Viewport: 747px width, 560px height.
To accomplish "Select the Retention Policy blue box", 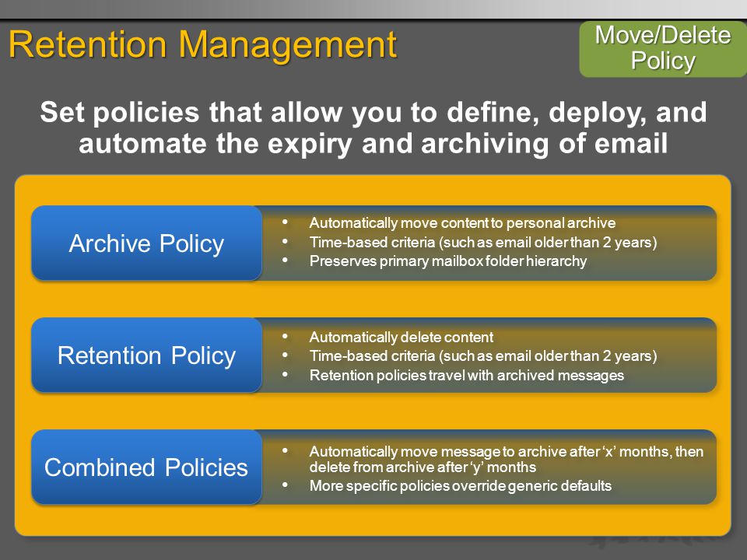I will coord(147,355).
